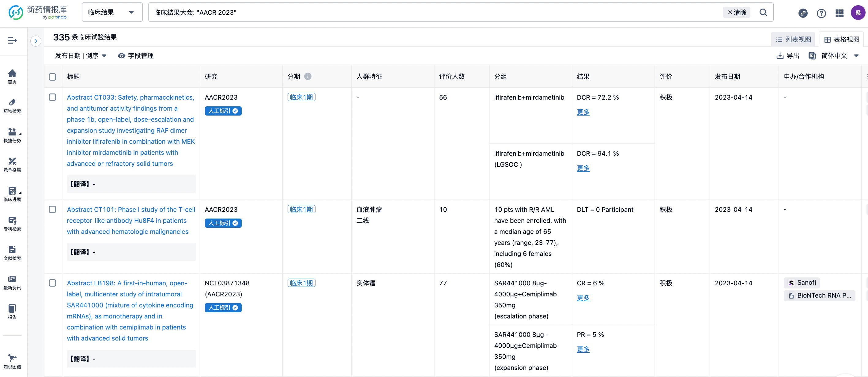Click the info icon beside 分期 header

[x=308, y=77]
